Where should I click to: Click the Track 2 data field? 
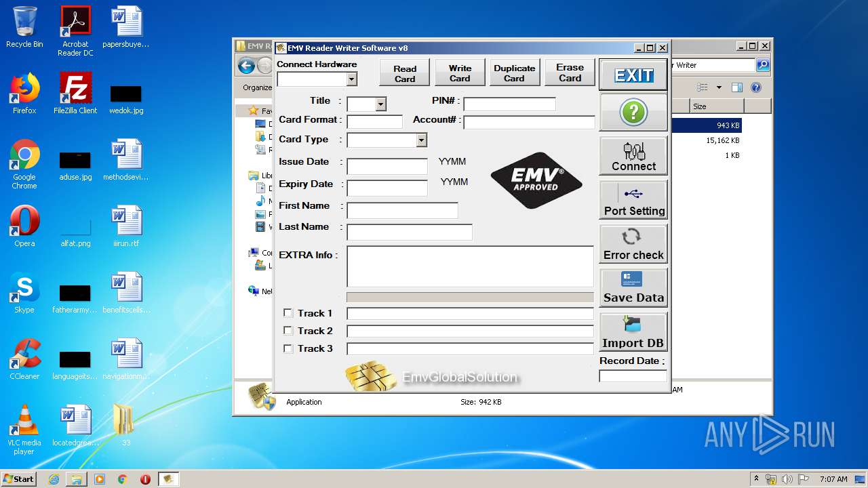[x=470, y=331]
